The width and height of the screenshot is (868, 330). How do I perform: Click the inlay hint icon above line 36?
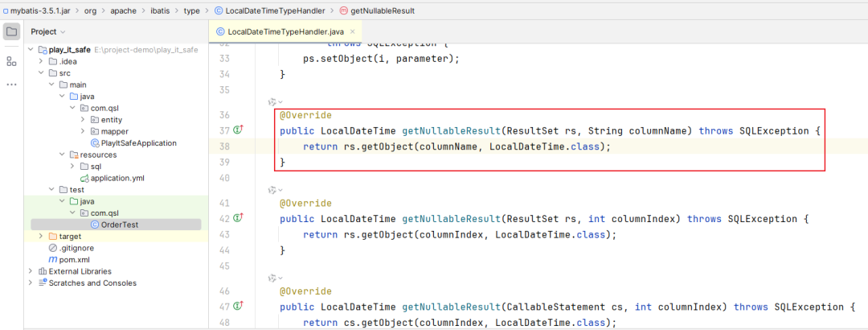click(272, 102)
